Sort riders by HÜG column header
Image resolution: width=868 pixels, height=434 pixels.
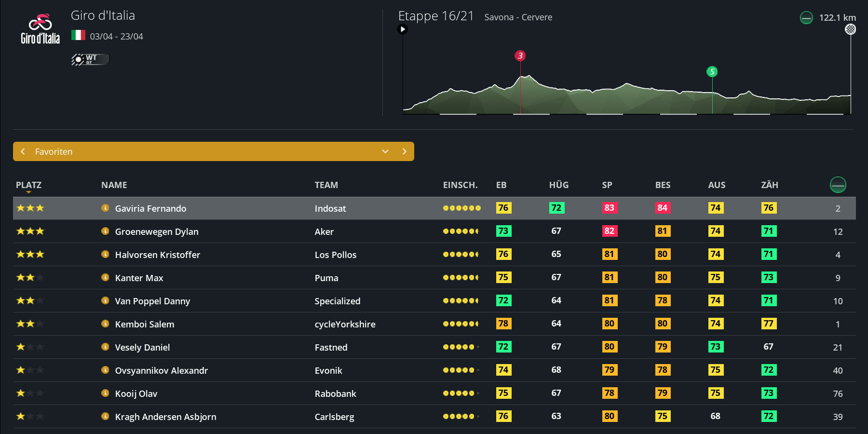point(558,185)
